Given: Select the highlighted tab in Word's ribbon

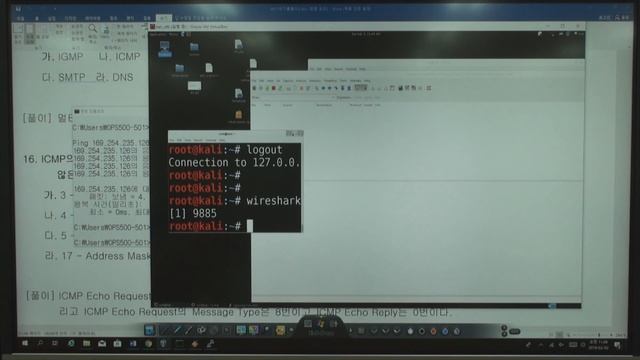Looking at the screenshot, I should 164,18.
